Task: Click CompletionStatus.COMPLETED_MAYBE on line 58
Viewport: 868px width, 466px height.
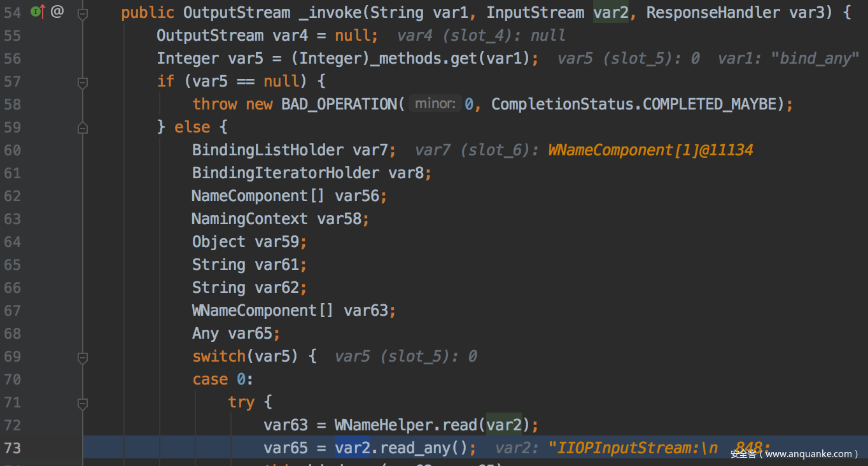Action: 634,104
